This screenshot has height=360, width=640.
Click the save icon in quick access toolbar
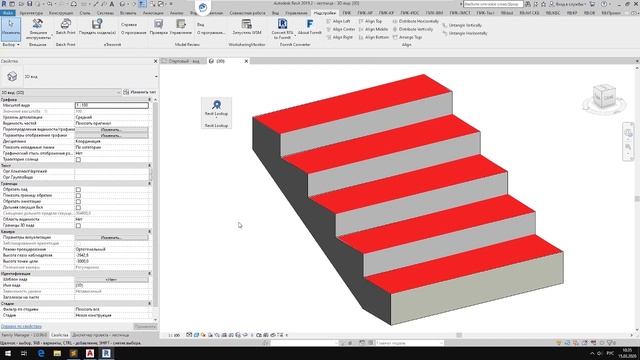click(29, 4)
